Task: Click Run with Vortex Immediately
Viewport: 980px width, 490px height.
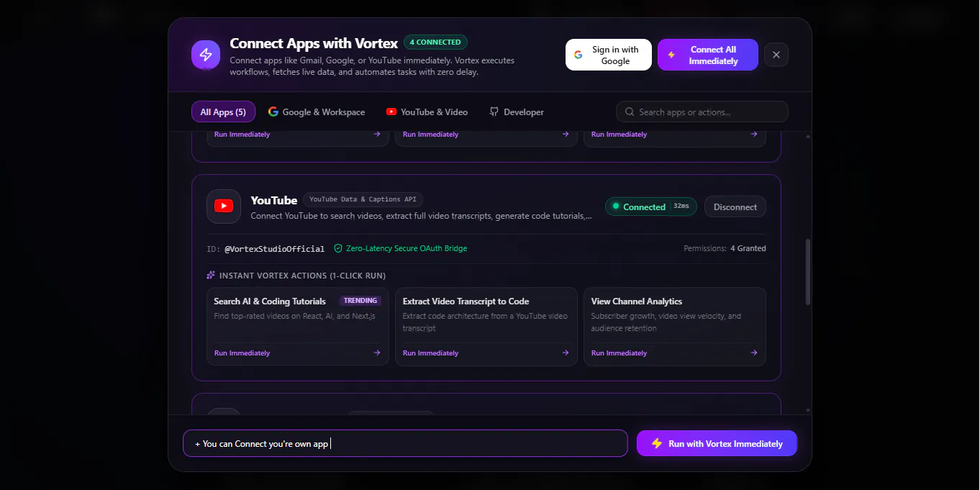Action: pyautogui.click(x=717, y=443)
